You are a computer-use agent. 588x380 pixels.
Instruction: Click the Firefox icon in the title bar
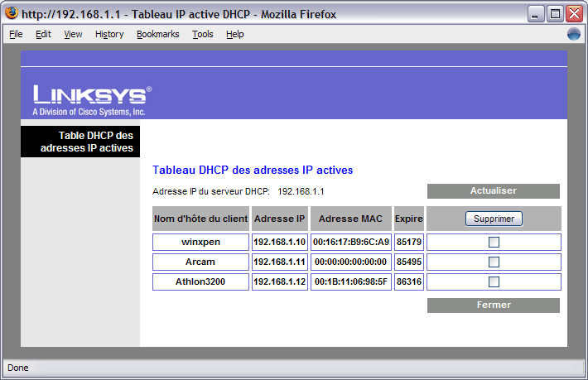[x=11, y=13]
